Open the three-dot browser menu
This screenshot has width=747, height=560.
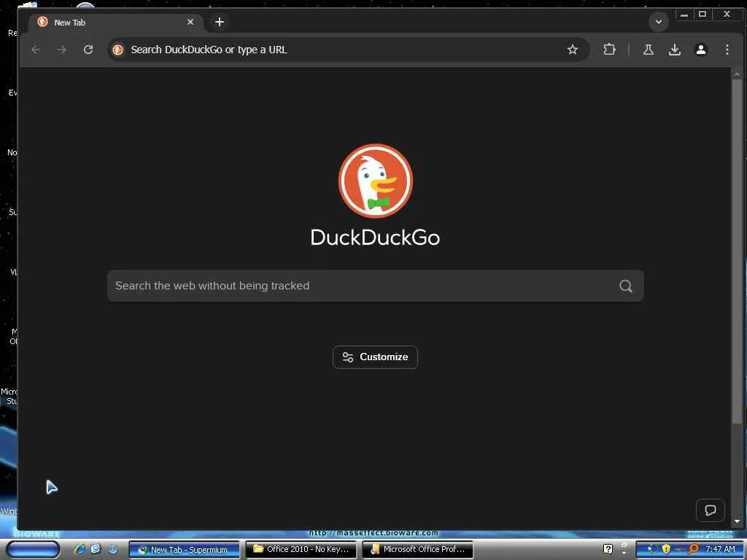727,50
